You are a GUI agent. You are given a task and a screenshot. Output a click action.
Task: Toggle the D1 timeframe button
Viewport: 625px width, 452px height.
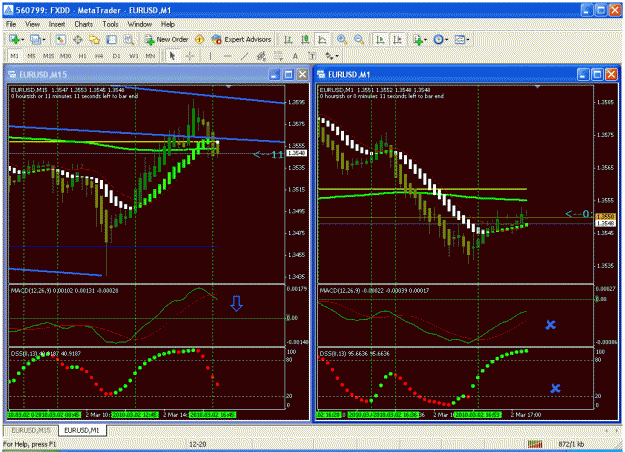click(x=116, y=56)
